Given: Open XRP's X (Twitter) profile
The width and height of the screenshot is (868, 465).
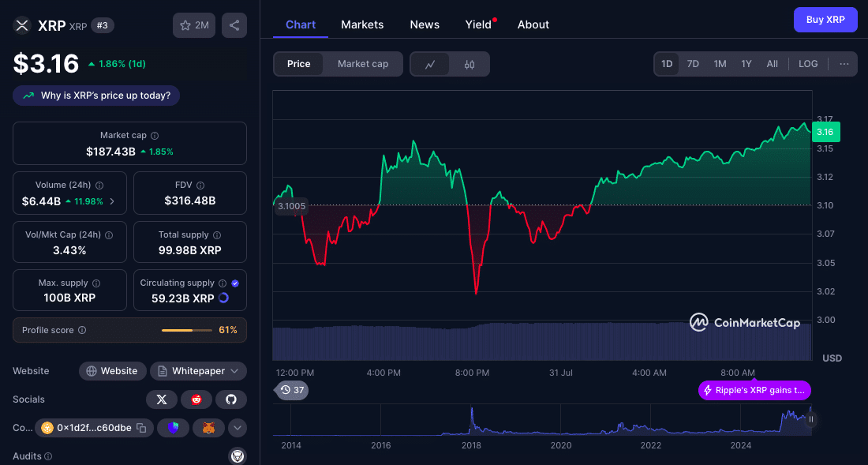Looking at the screenshot, I should tap(162, 399).
